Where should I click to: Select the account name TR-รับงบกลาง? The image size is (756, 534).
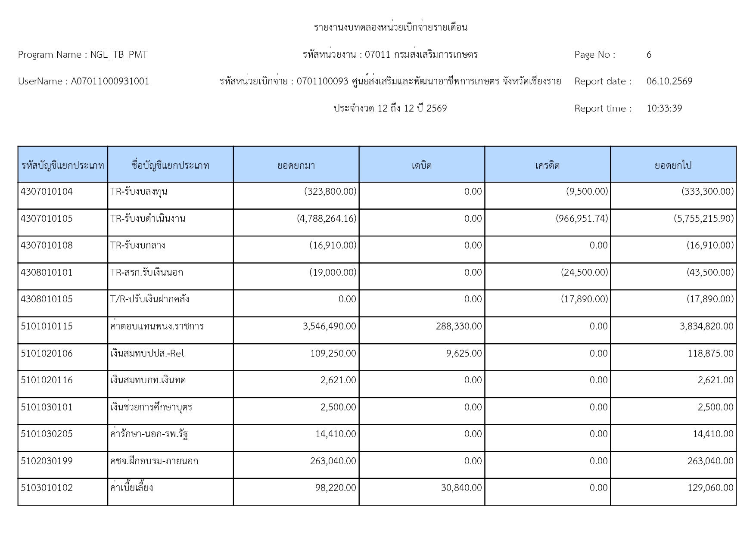tap(137, 245)
